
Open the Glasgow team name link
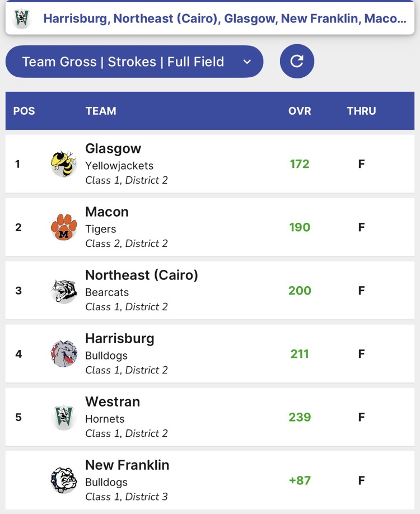click(x=113, y=148)
